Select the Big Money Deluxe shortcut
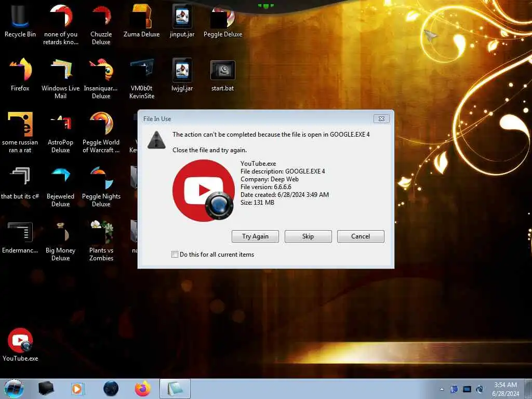Screen dimensions: 532x399 coord(60,241)
